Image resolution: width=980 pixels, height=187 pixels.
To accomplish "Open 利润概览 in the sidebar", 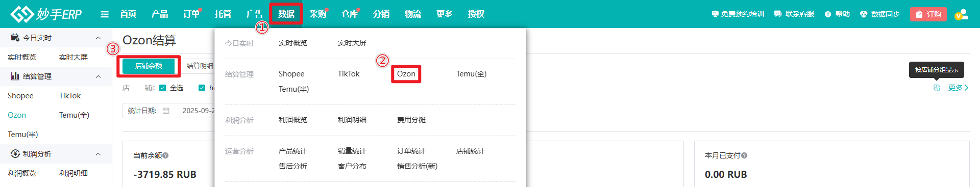I will point(22,173).
